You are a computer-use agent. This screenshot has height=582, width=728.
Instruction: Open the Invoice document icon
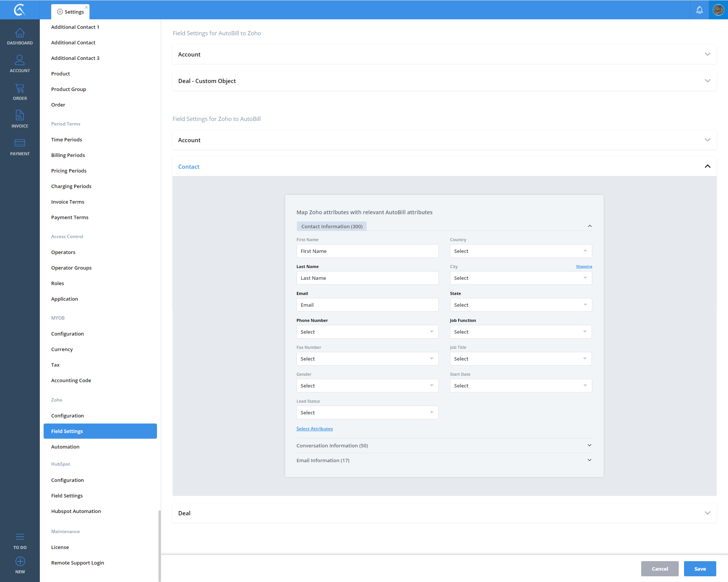20,116
